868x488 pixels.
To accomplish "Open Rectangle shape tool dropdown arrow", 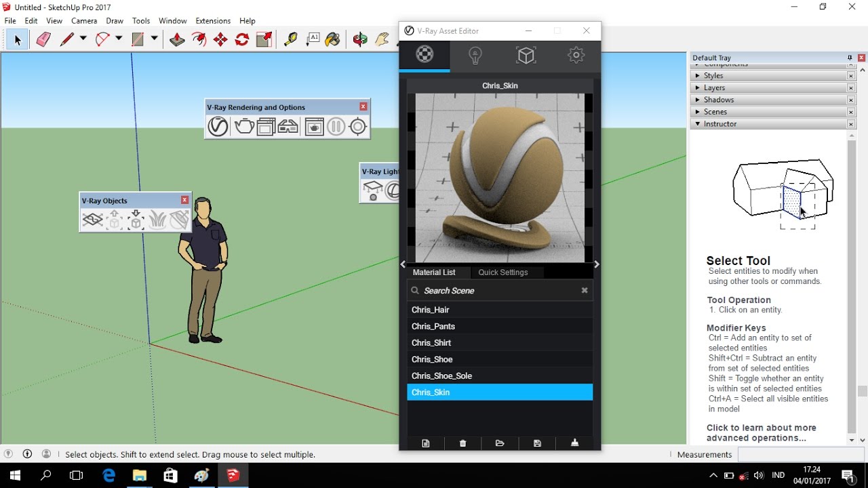I will (x=155, y=39).
